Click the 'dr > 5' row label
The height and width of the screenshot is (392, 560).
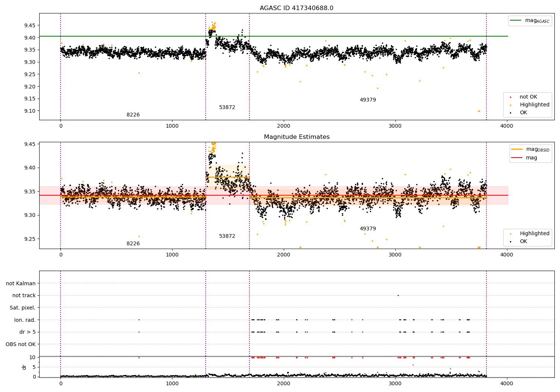[x=28, y=332]
